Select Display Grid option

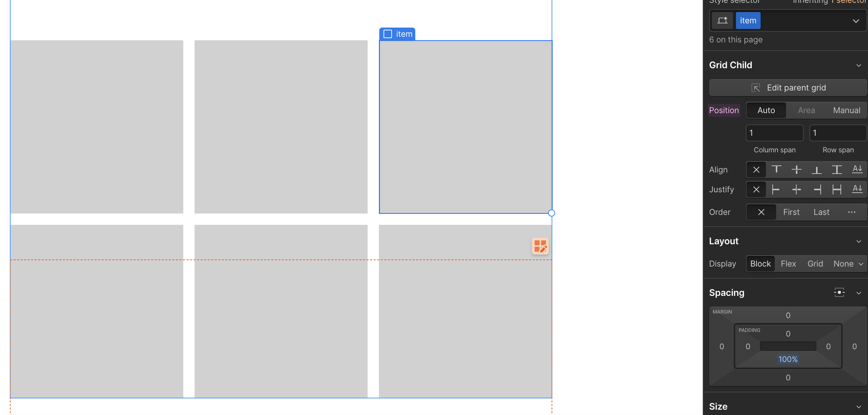click(815, 264)
